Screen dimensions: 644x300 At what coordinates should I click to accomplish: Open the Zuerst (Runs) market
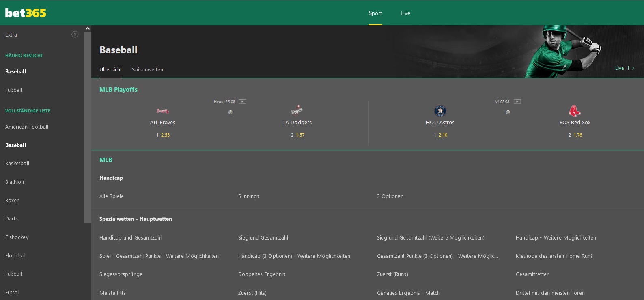[392, 274]
